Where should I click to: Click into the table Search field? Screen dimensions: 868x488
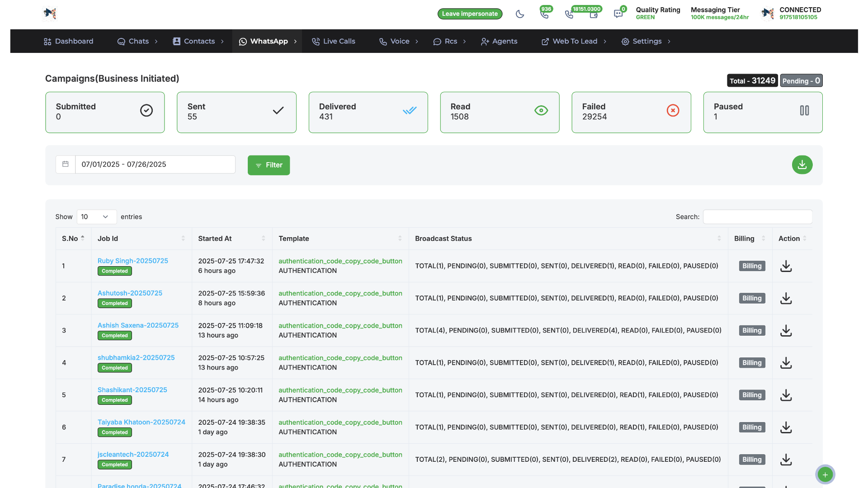pyautogui.click(x=757, y=217)
